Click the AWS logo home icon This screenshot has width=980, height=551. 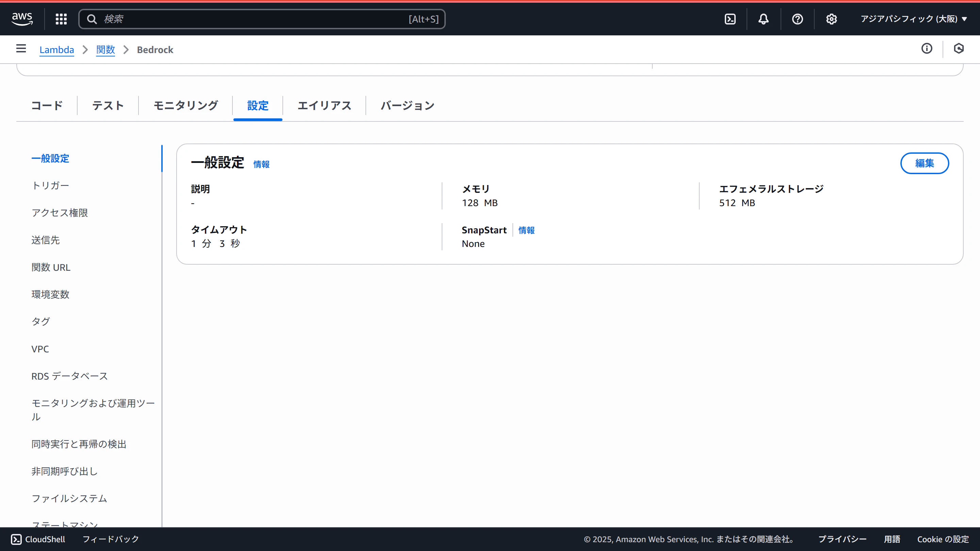pos(22,19)
